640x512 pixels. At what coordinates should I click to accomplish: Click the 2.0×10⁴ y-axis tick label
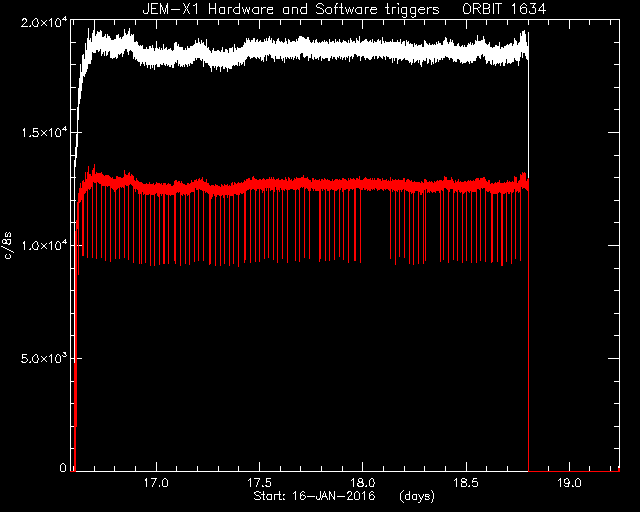pyautogui.click(x=44, y=24)
